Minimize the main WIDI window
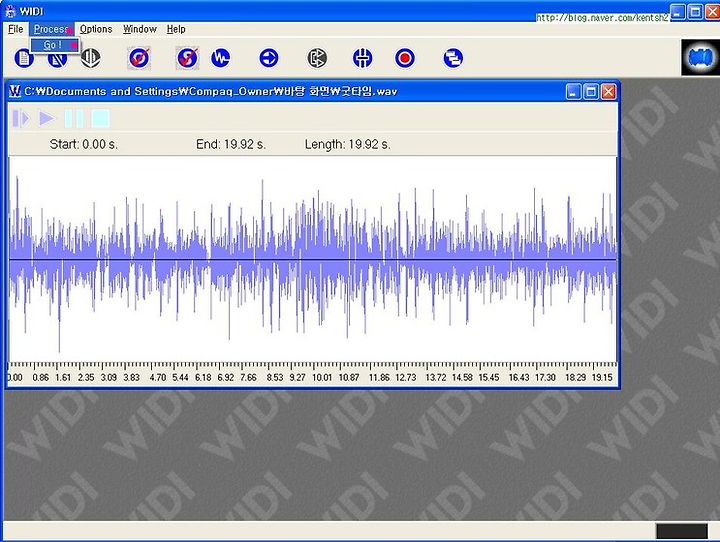The height and width of the screenshot is (542, 720). [677, 11]
